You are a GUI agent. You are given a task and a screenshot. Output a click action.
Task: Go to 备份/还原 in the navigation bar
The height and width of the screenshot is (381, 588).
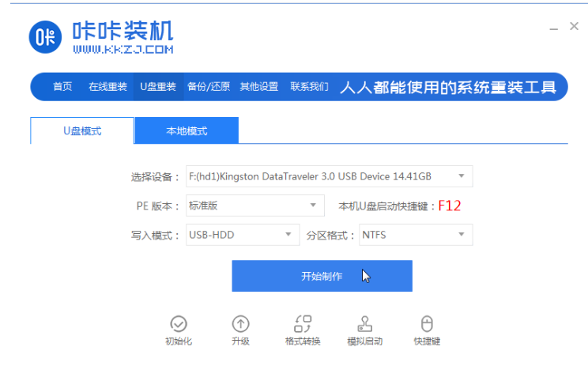click(x=209, y=87)
